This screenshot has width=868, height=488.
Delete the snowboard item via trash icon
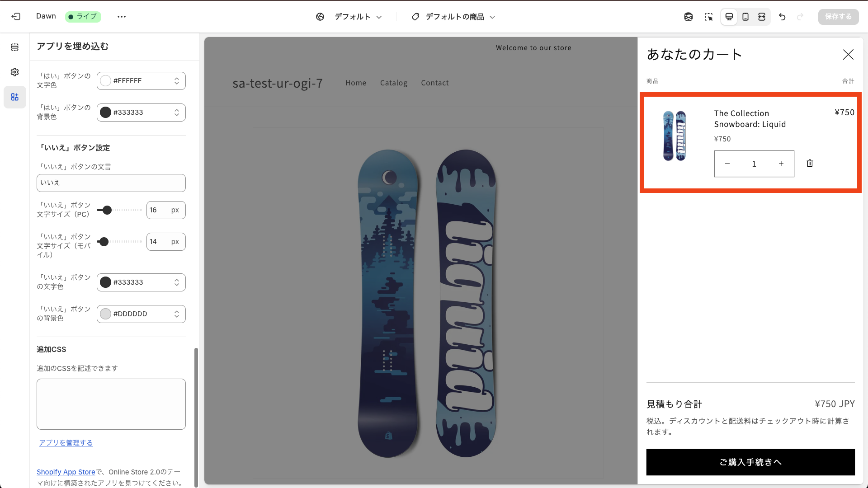(x=810, y=163)
